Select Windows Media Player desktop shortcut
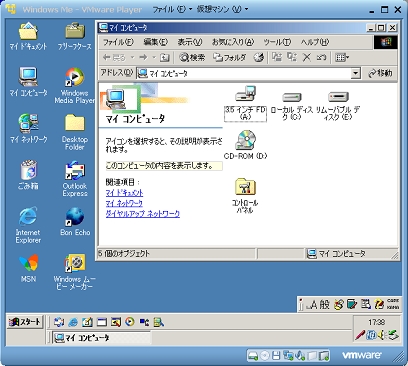The width and height of the screenshot is (408, 366). [75, 85]
